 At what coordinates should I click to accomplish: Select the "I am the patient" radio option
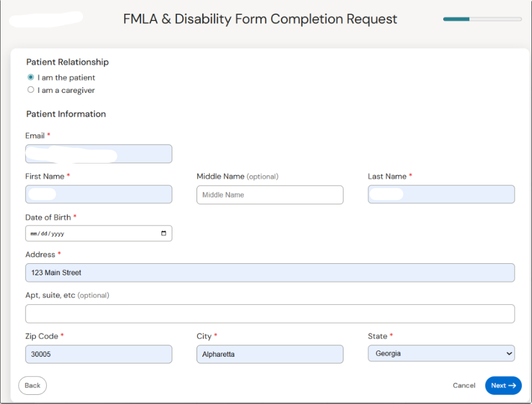pos(31,77)
